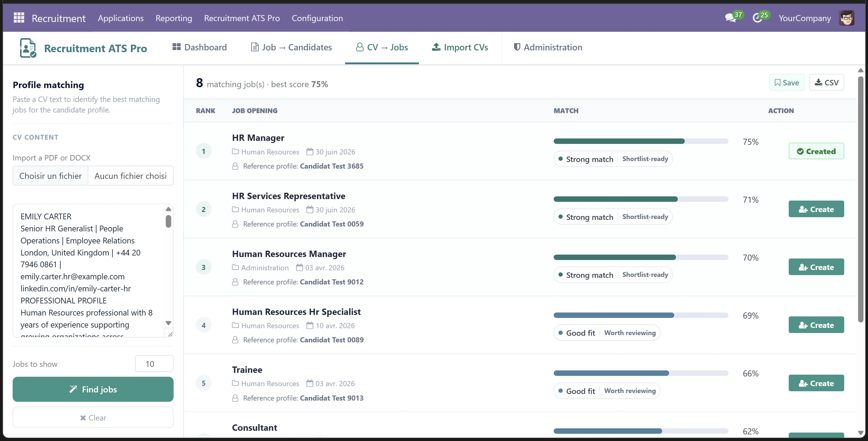Open the HR Manager job opening

click(258, 138)
